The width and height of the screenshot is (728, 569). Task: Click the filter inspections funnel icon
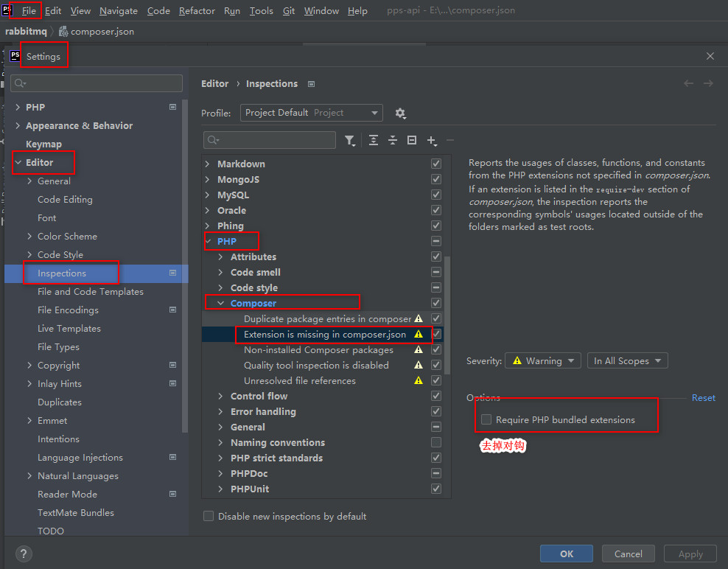pyautogui.click(x=350, y=140)
